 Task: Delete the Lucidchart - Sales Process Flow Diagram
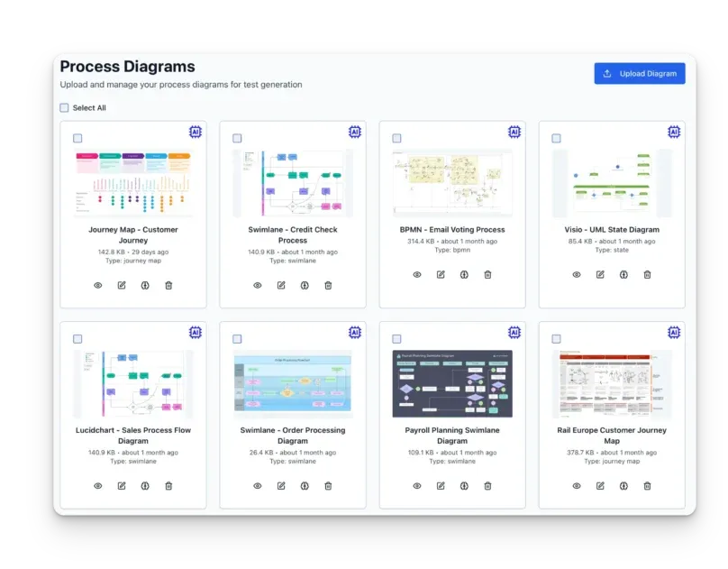tap(169, 486)
